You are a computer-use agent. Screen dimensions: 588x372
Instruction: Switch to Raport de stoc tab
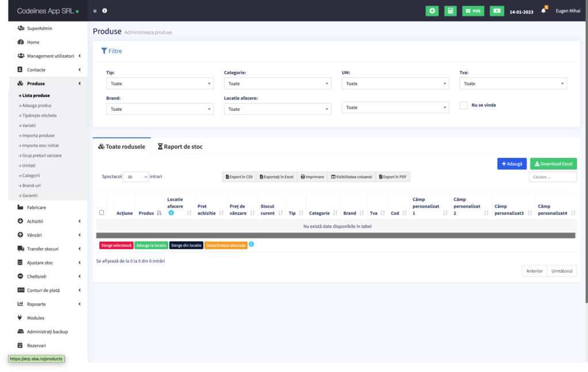click(x=180, y=147)
